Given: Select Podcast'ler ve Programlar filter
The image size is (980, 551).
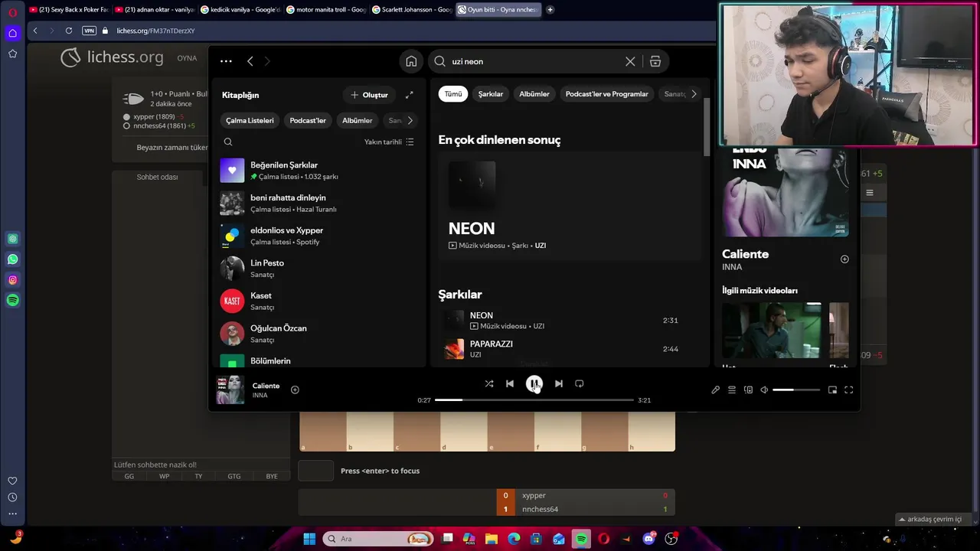Looking at the screenshot, I should [606, 94].
